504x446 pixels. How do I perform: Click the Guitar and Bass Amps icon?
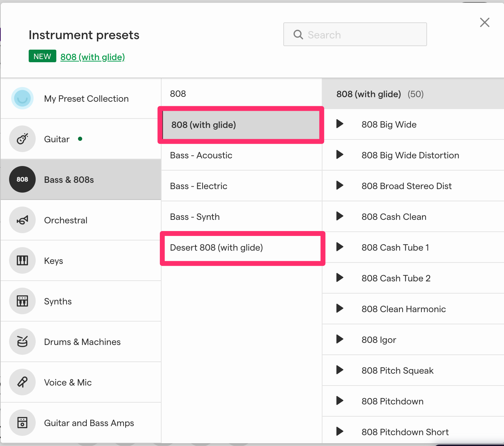(22, 423)
